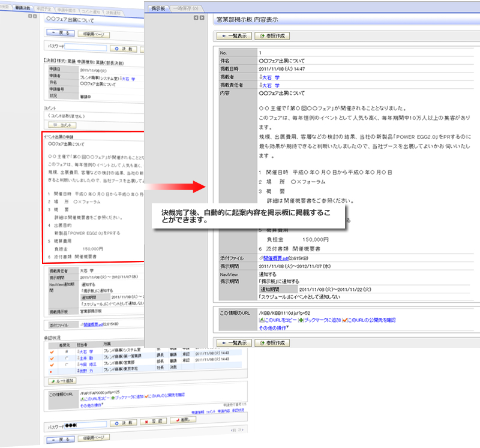The width and height of the screenshot is (480, 448).
Task: Expand その他の操作 menu in bulletin window
Action: click(x=274, y=327)
